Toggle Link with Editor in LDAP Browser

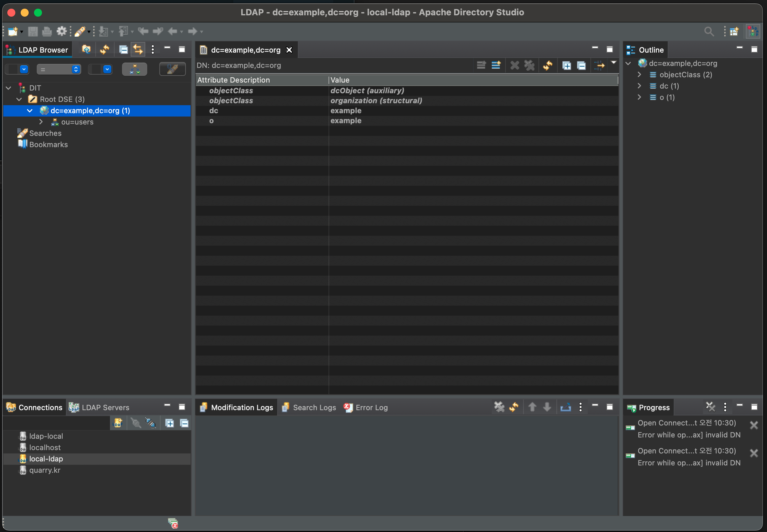pyautogui.click(x=138, y=50)
